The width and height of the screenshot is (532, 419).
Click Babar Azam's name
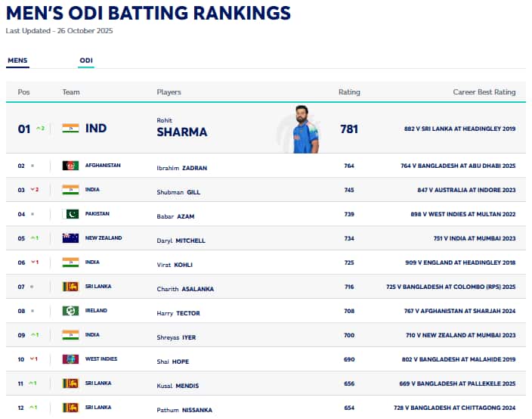tap(175, 216)
